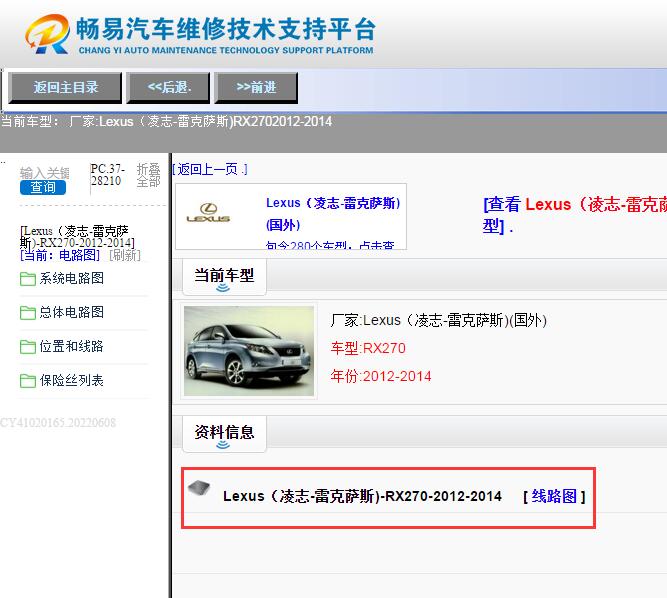Go back with the <<后退 button

(168, 88)
